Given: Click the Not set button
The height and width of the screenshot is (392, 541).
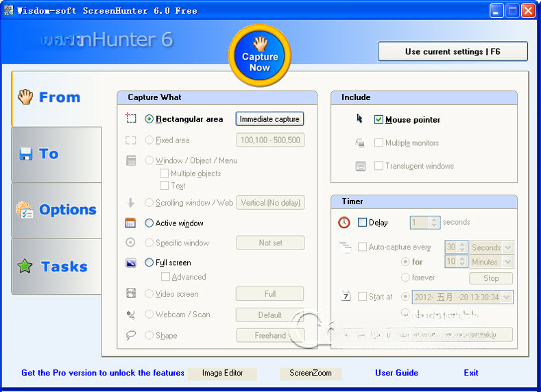Looking at the screenshot, I should click(x=270, y=243).
